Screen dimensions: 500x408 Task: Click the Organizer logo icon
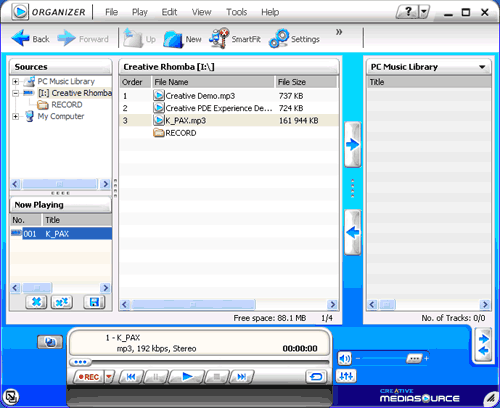[x=20, y=12]
